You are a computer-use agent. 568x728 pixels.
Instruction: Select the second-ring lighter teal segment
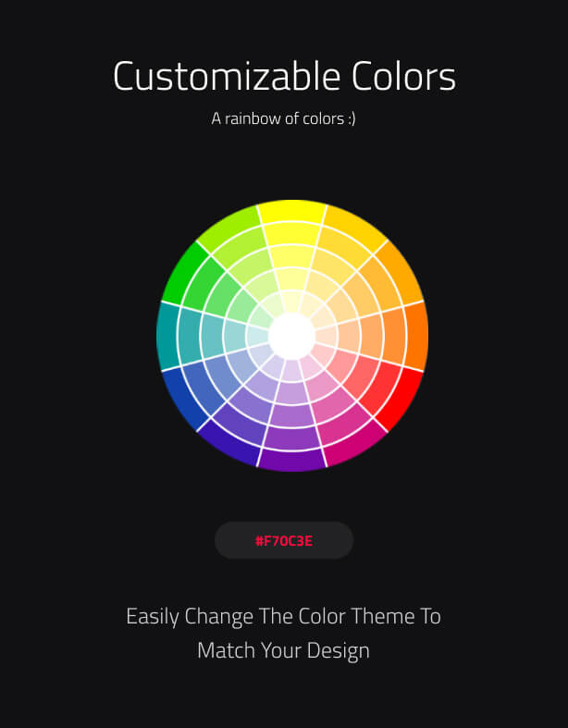(190, 336)
